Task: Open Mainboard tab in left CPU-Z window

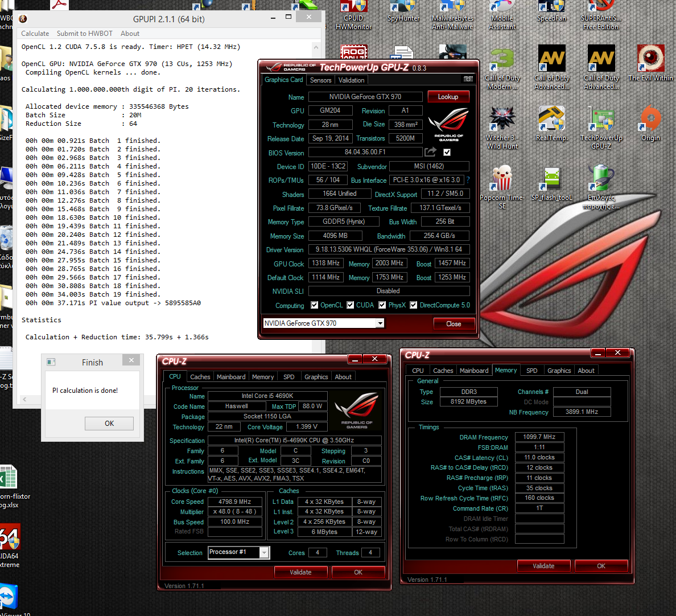Action: pos(231,376)
